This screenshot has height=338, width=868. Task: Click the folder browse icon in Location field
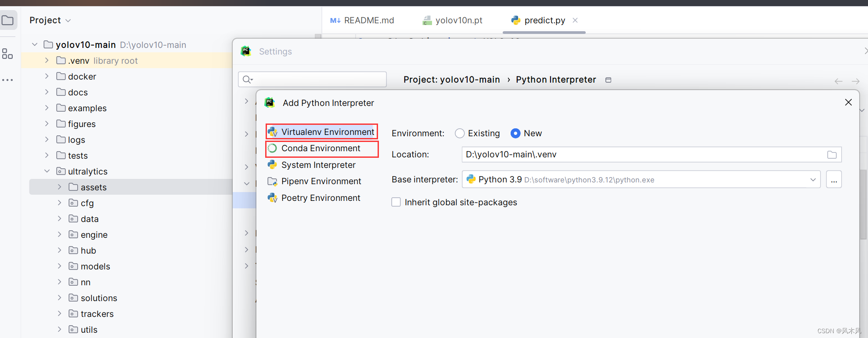pyautogui.click(x=832, y=155)
